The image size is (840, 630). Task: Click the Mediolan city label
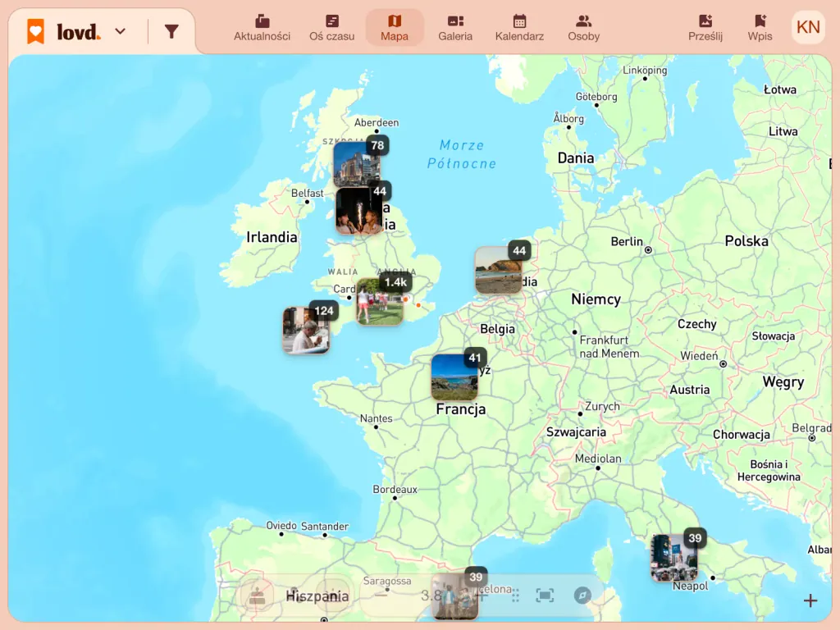[598, 459]
